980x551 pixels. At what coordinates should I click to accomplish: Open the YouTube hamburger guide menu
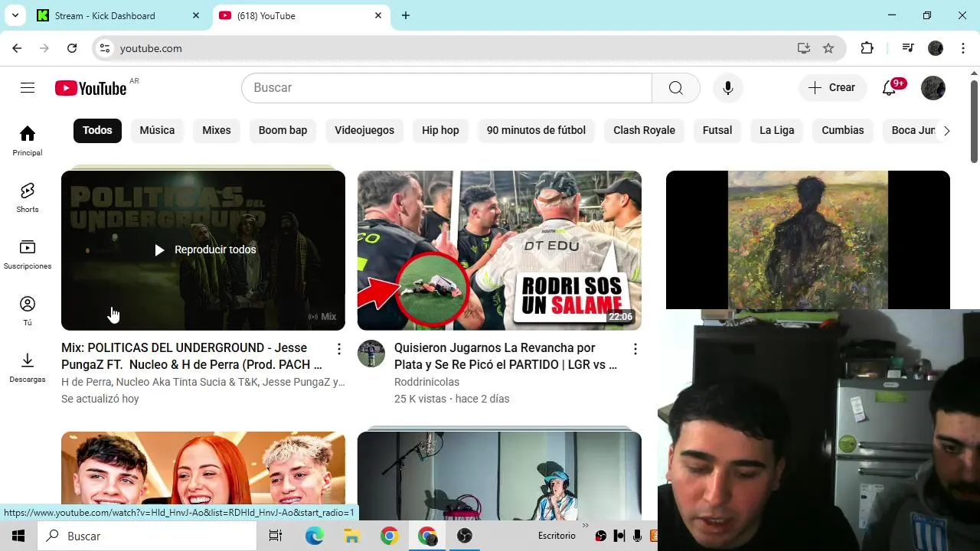click(x=28, y=88)
